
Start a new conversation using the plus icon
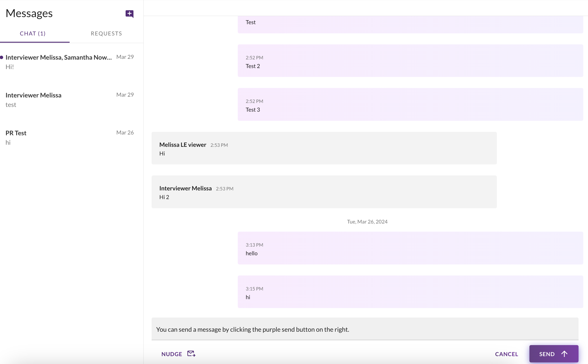pyautogui.click(x=129, y=14)
